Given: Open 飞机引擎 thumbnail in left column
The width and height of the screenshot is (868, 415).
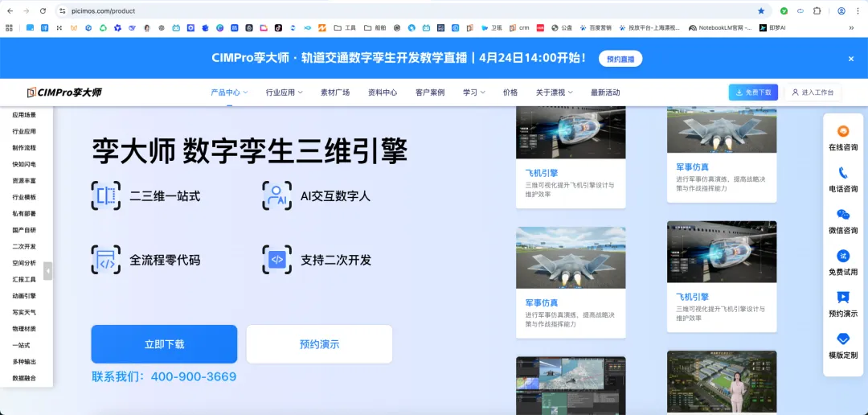Looking at the screenshot, I should click(x=571, y=132).
